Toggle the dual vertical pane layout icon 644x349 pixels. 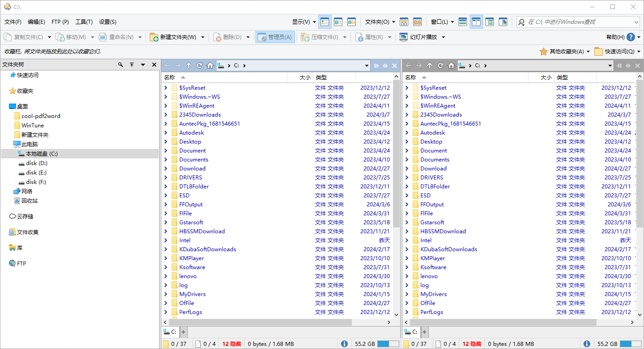476,22
